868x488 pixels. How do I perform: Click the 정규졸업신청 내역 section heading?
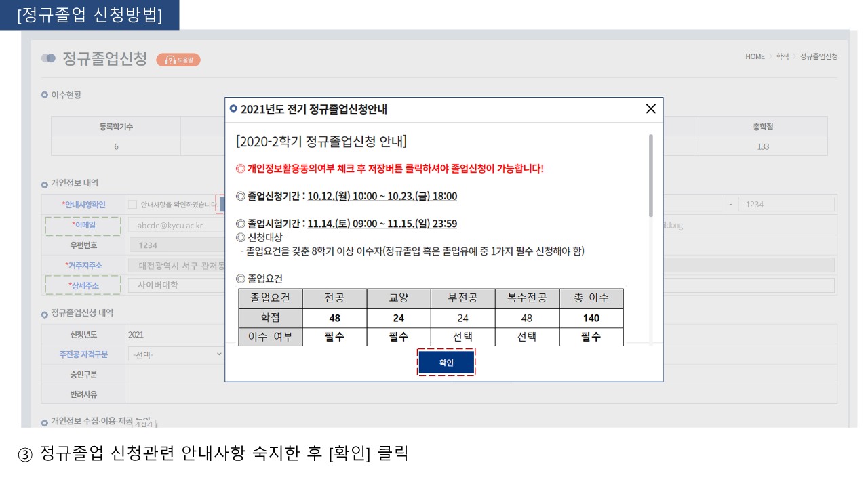pos(82,313)
